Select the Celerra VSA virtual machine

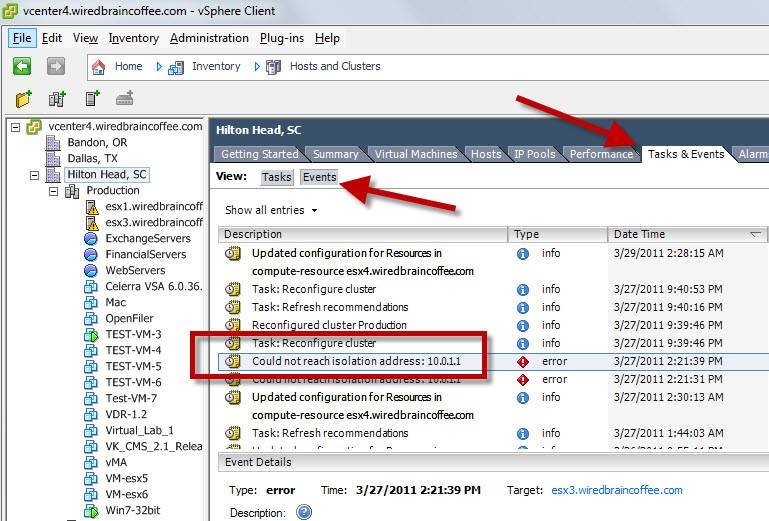154,287
